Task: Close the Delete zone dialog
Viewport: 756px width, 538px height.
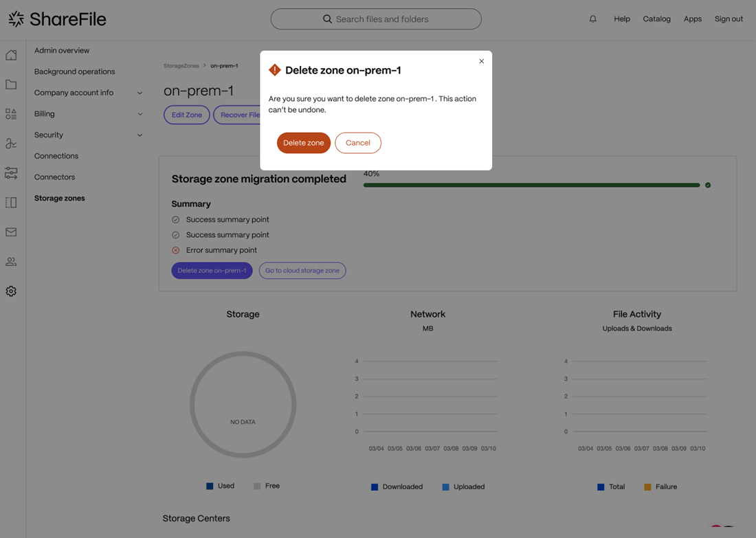Action: (481, 61)
